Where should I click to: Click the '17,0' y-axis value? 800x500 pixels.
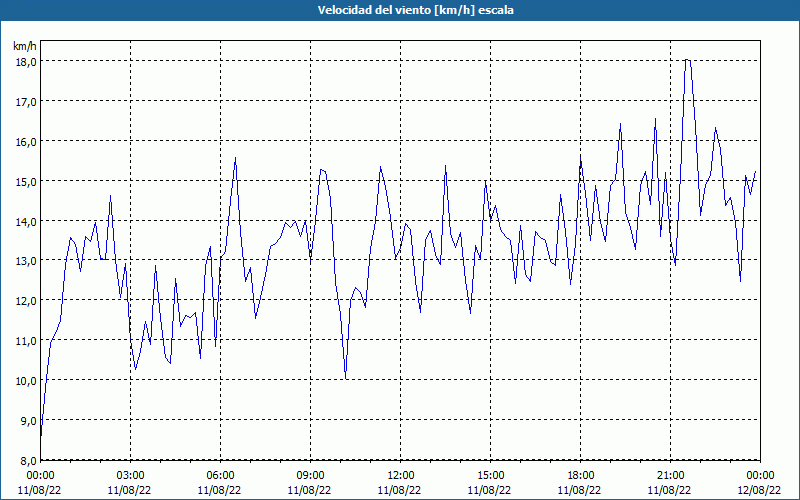tap(27, 102)
